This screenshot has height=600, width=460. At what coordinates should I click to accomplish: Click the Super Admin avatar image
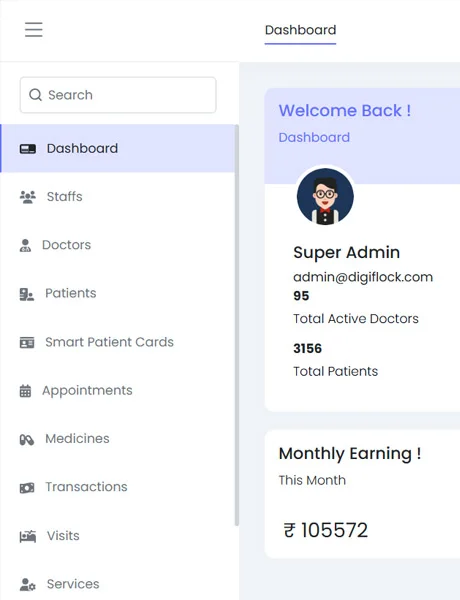click(325, 197)
